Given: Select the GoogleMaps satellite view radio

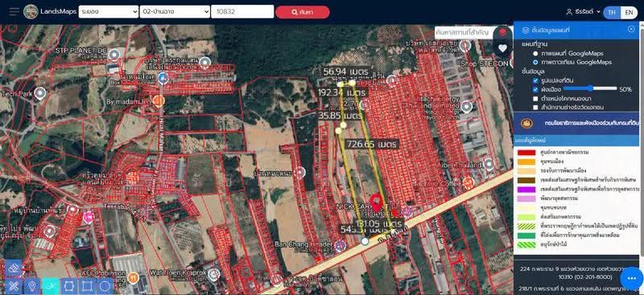Looking at the screenshot, I should tap(535, 63).
